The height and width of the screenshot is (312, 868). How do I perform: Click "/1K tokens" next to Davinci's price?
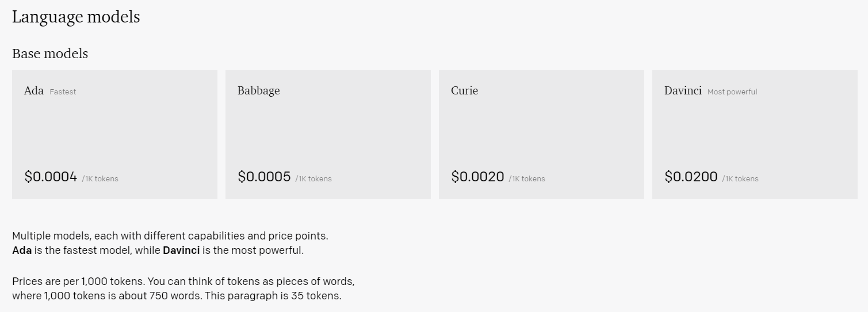pyautogui.click(x=740, y=178)
